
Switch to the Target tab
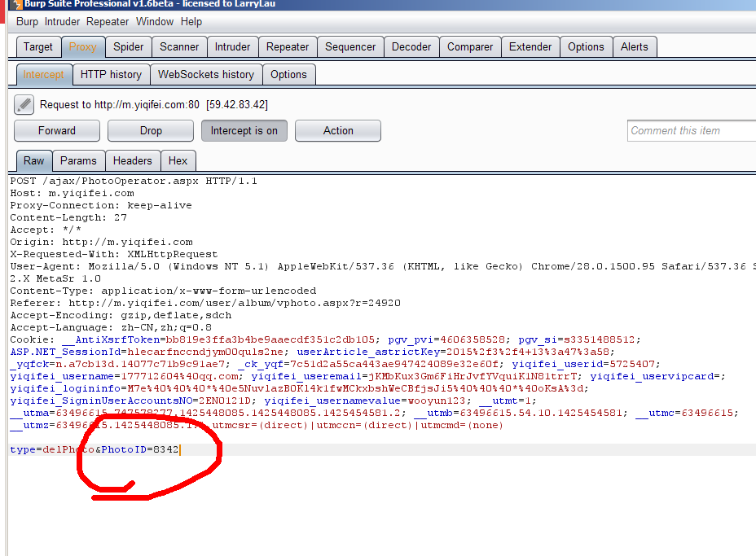coord(38,46)
